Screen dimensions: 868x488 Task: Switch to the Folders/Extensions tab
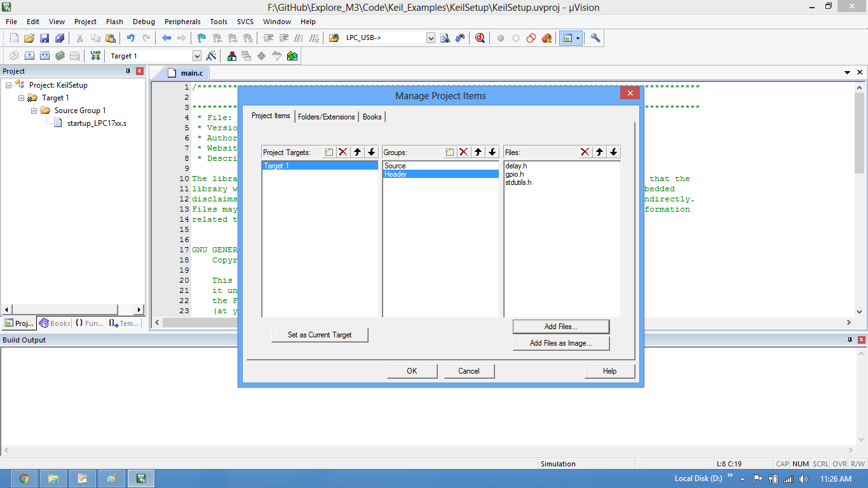[326, 117]
